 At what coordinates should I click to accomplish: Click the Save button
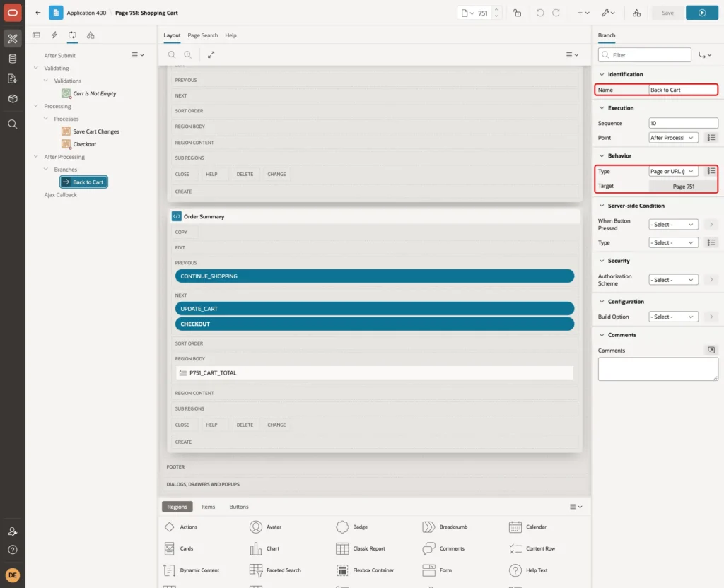(x=667, y=13)
